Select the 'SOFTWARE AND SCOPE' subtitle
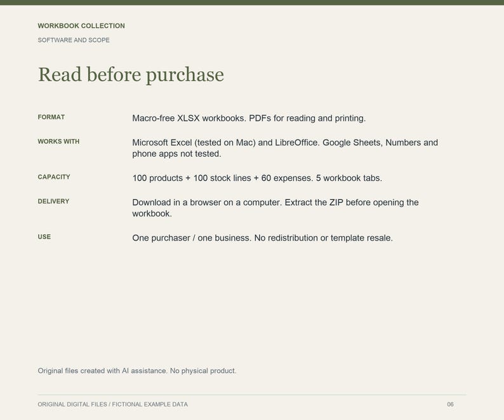This screenshot has width=504, height=420. (x=74, y=40)
